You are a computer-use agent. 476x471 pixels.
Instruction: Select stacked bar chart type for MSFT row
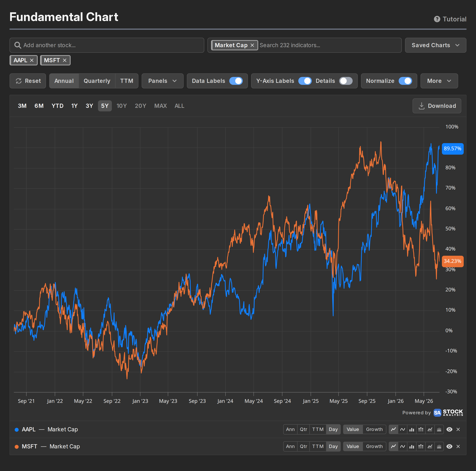point(421,446)
